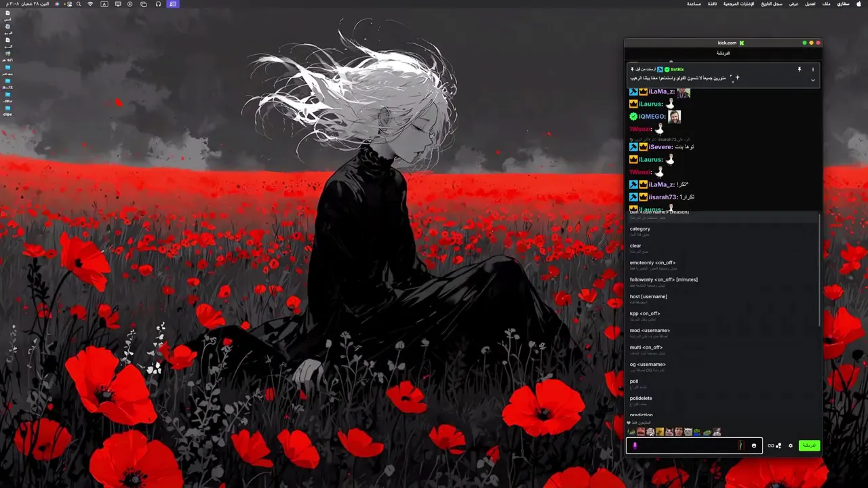Open the Apple menu logo

point(860,4)
